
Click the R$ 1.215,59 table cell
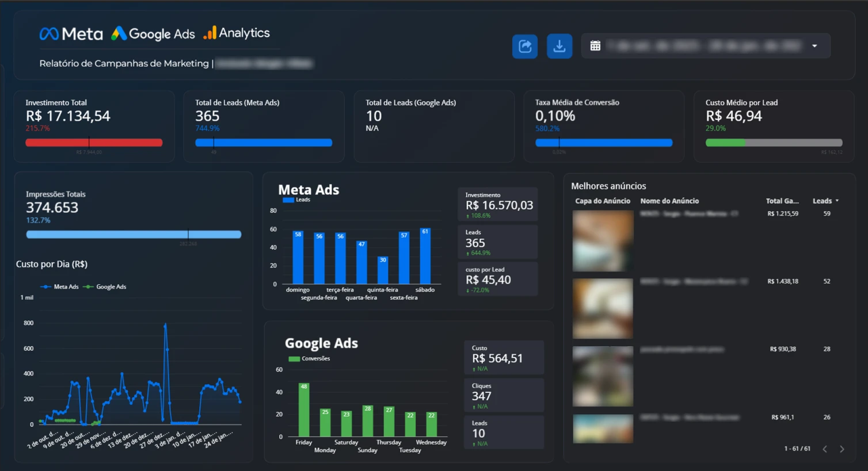783,213
